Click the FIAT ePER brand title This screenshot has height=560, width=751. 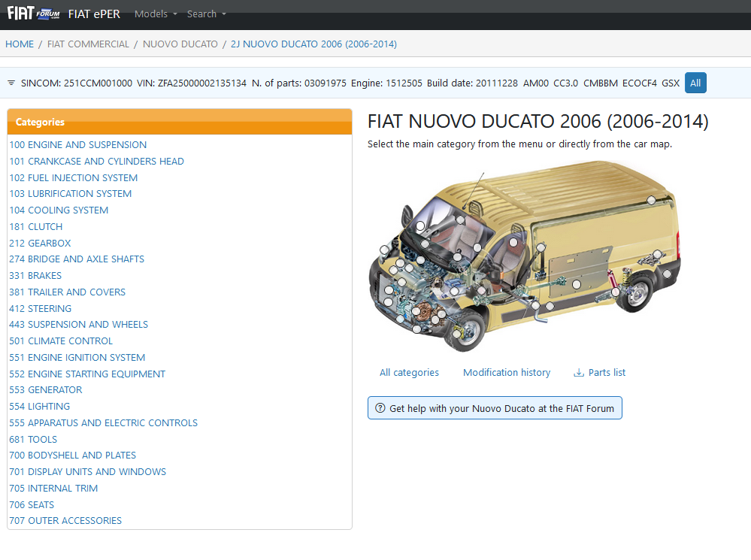94,14
